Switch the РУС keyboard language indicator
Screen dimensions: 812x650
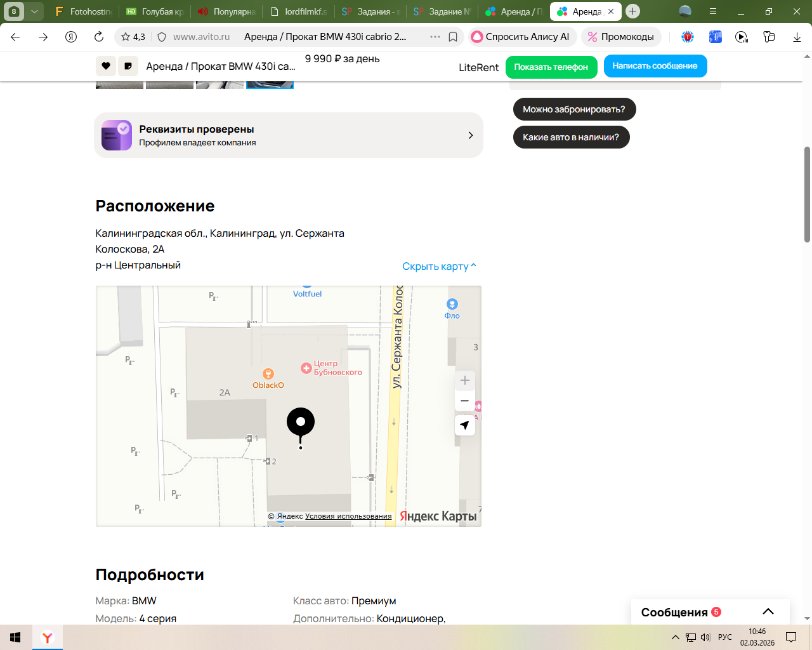click(x=725, y=637)
